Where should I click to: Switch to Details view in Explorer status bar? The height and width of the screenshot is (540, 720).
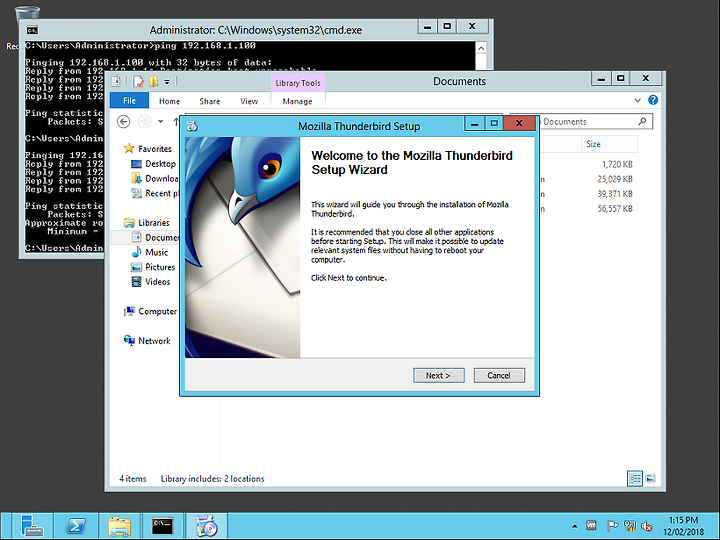pyautogui.click(x=635, y=478)
